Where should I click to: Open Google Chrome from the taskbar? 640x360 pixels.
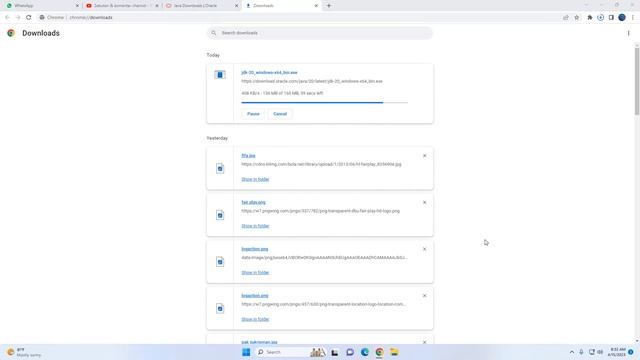point(379,352)
